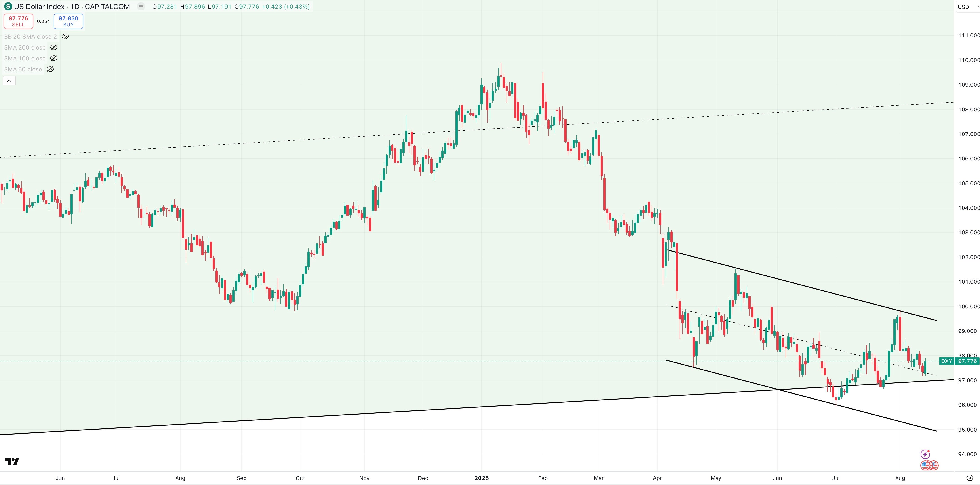Click the 97.776 SELL button
The height and width of the screenshot is (485, 980).
click(x=18, y=21)
